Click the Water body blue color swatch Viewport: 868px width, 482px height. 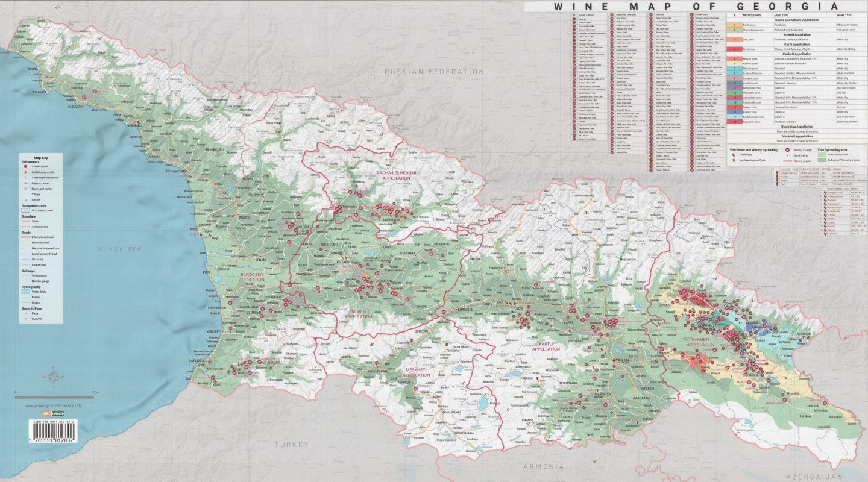coord(27,292)
